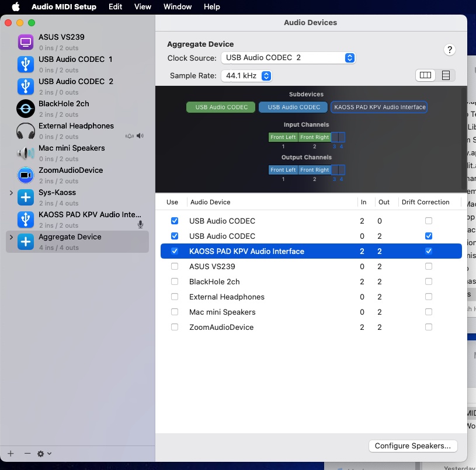476x470 pixels.
Task: Select the blue USB Audio CODEC subdevice
Action: tap(294, 107)
